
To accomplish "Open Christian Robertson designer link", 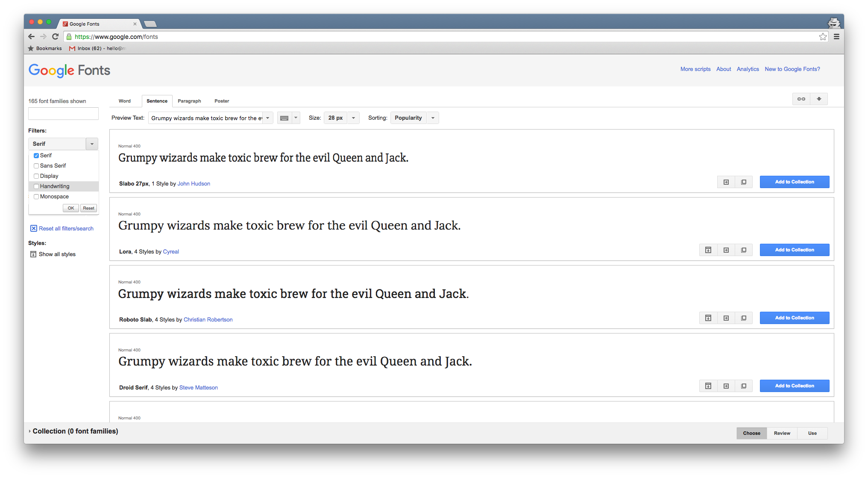I will [x=208, y=320].
